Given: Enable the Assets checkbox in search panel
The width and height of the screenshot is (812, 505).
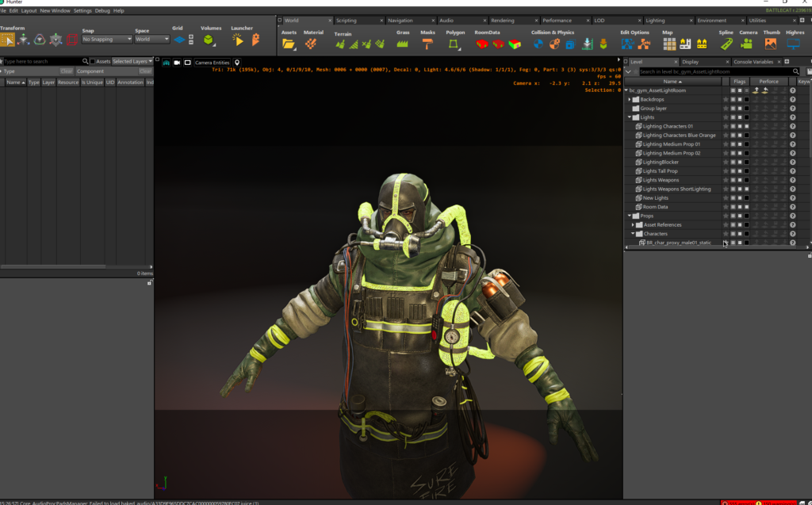Looking at the screenshot, I should [93, 61].
